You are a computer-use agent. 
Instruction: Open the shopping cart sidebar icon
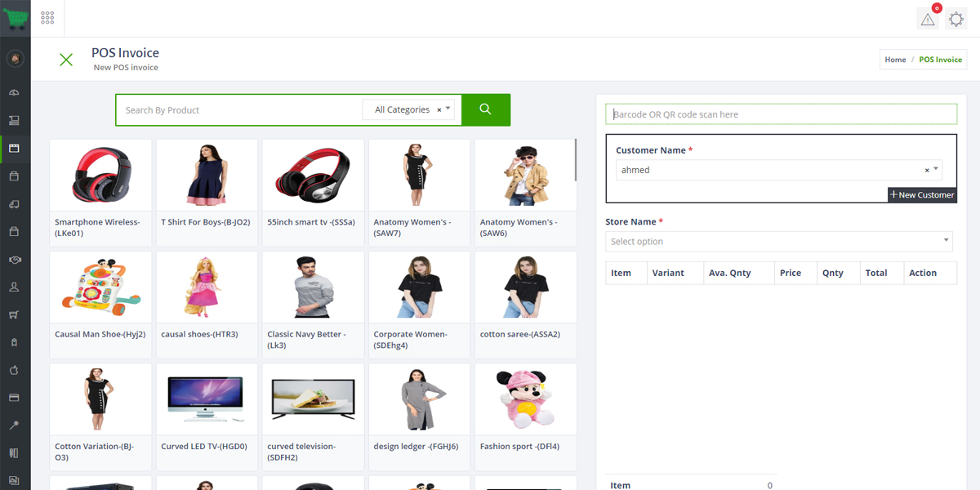[14, 314]
